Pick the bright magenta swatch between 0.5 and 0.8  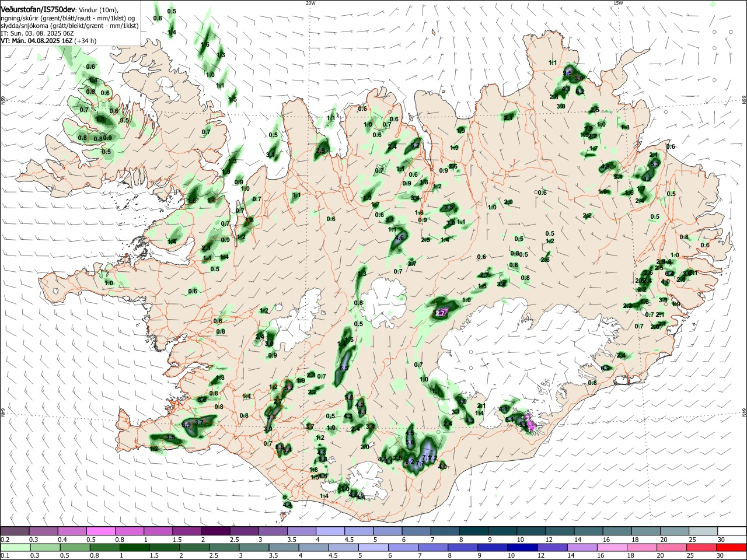102,531
